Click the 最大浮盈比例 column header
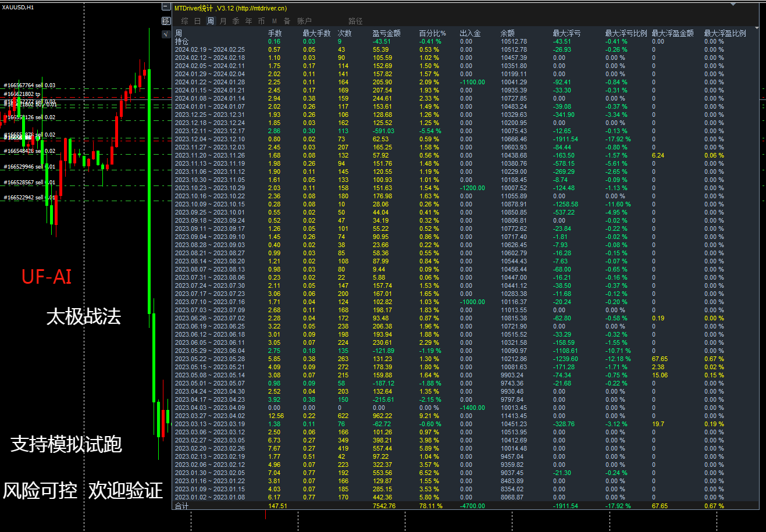Image resolution: width=766 pixels, height=532 pixels. 725,34
